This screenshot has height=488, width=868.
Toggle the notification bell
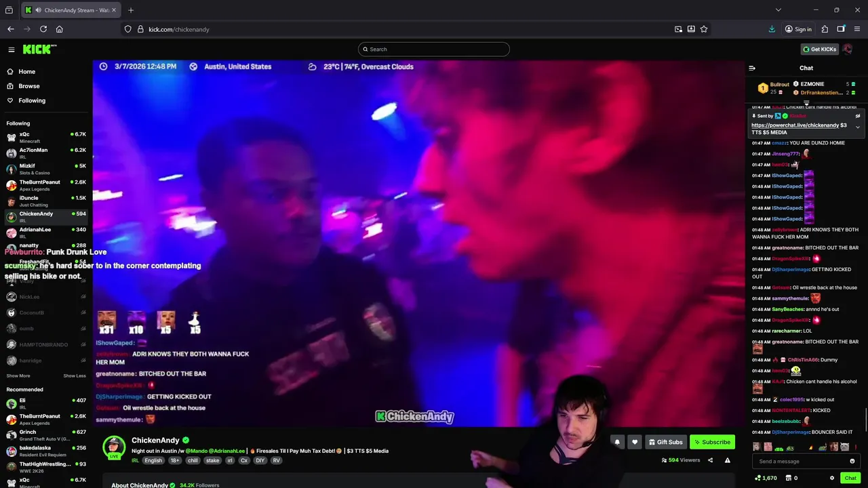coord(617,442)
